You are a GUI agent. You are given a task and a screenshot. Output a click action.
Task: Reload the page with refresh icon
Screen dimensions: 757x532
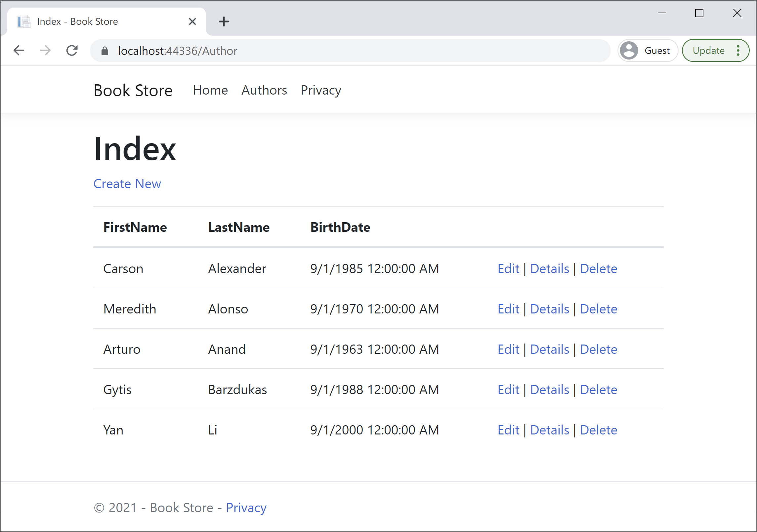click(x=72, y=51)
